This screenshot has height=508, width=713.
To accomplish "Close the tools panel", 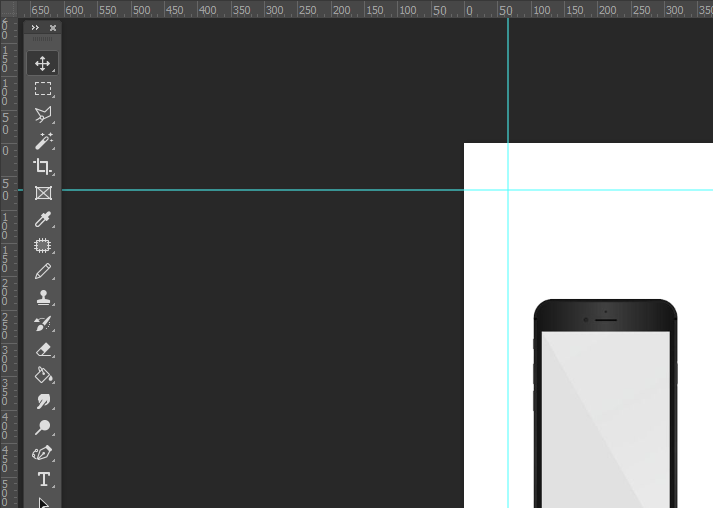I will pyautogui.click(x=53, y=28).
